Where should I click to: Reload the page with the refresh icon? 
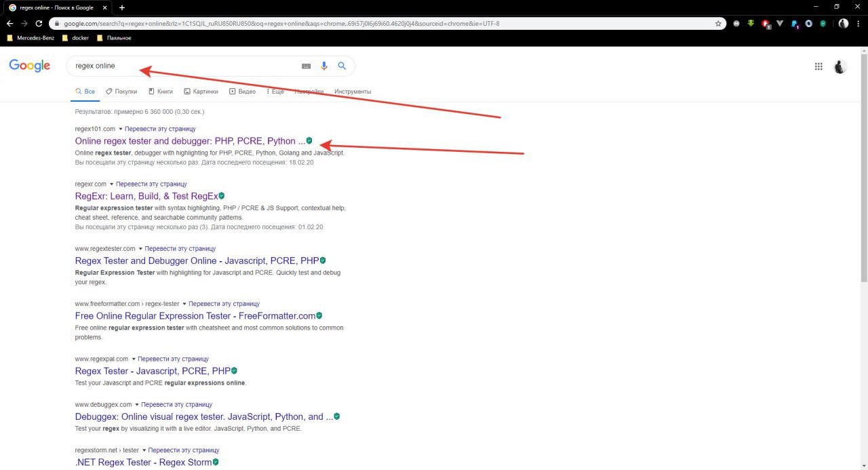point(39,23)
